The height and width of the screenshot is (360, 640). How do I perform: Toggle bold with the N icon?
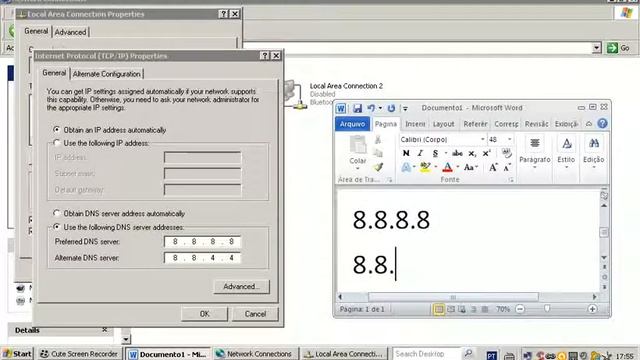click(406, 153)
